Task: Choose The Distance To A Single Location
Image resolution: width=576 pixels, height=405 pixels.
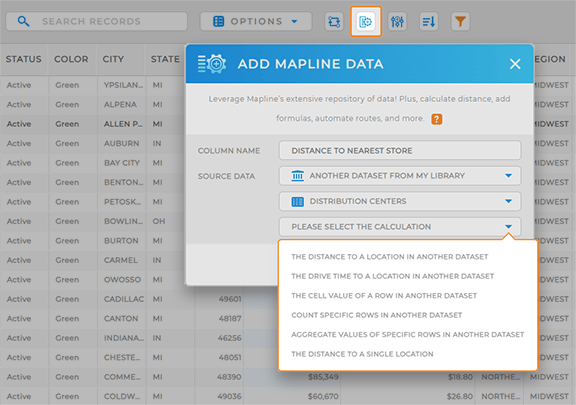Action: 362,354
